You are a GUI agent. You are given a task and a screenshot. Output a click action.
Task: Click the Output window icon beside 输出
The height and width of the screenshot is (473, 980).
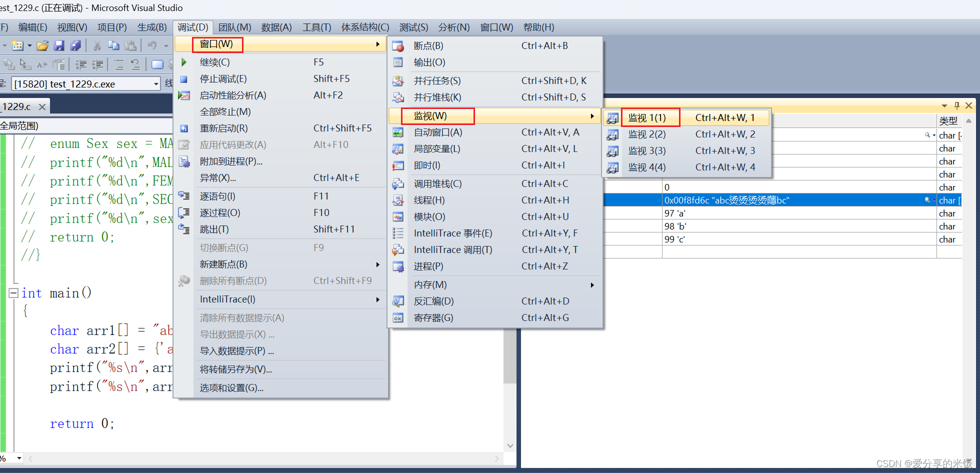(398, 62)
